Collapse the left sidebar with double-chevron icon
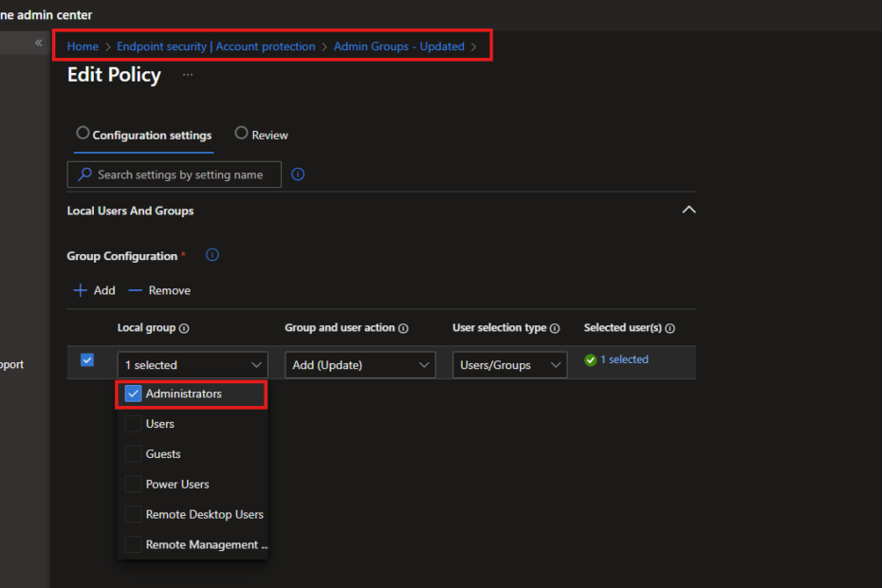This screenshot has height=588, width=882. (39, 44)
